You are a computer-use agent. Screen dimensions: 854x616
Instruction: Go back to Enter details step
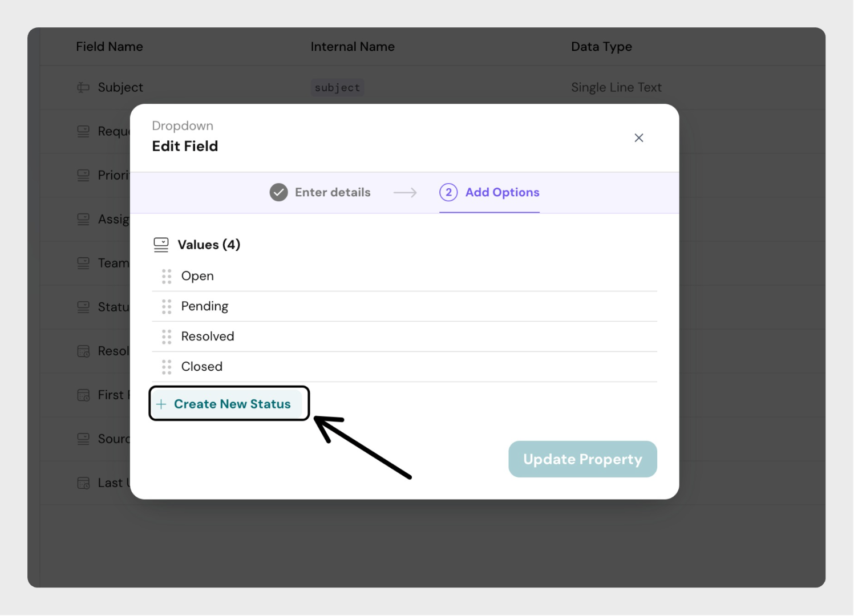(x=333, y=193)
